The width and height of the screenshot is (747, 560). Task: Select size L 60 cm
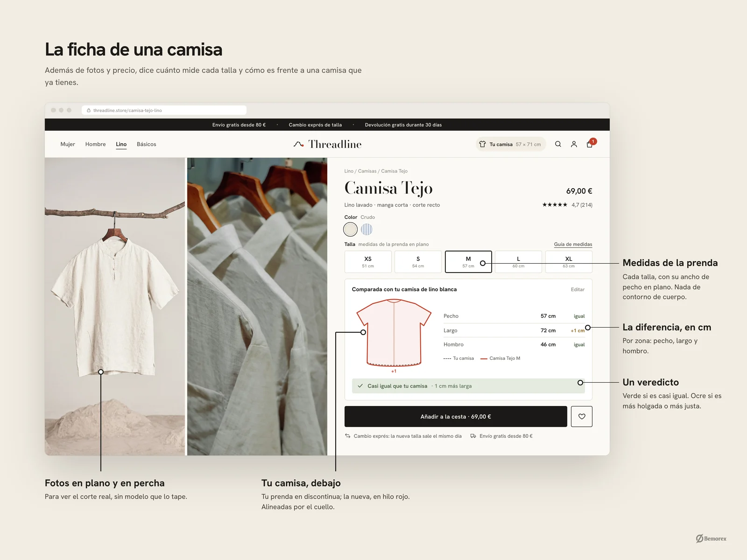[x=518, y=262]
